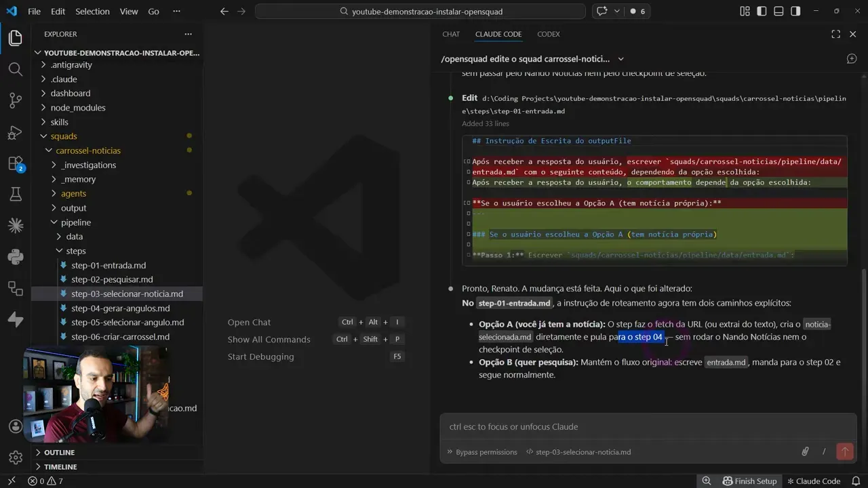Open the Source Control view
This screenshot has height=488, width=868.
coord(15,101)
